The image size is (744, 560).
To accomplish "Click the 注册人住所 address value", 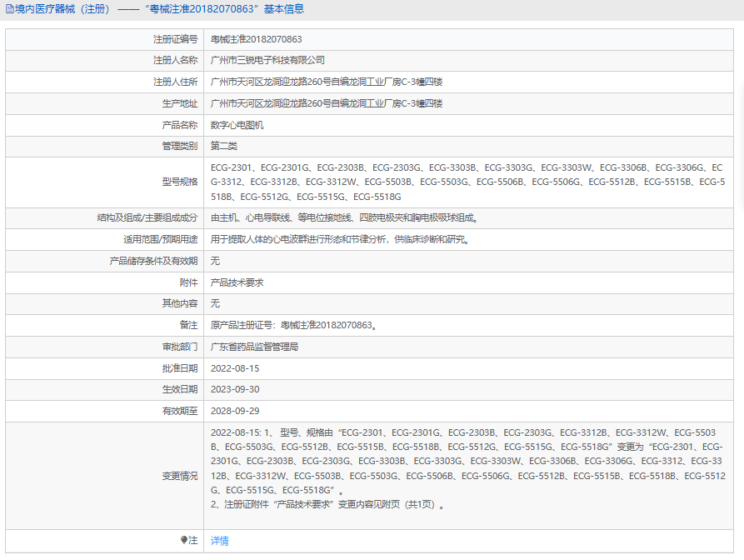I will coord(327,82).
